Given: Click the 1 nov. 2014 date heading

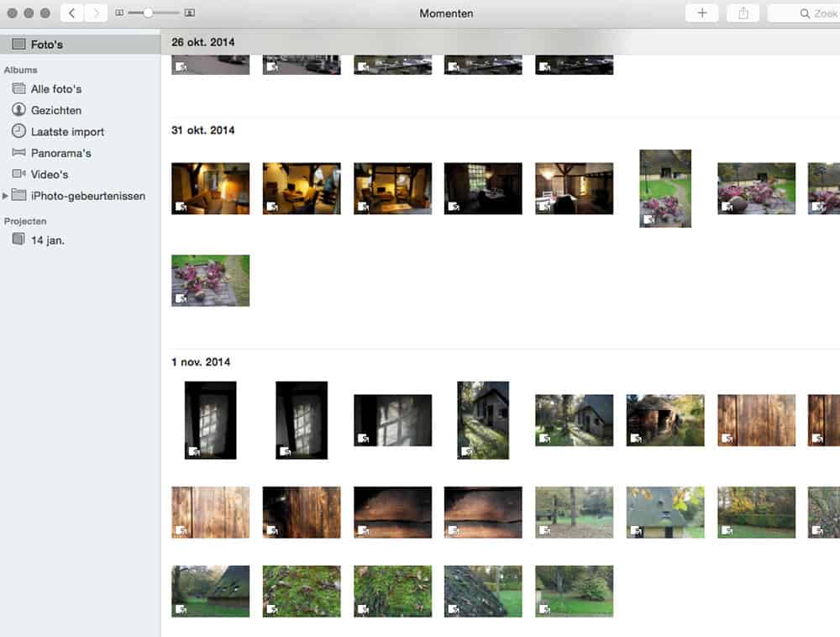Looking at the screenshot, I should pos(201,362).
